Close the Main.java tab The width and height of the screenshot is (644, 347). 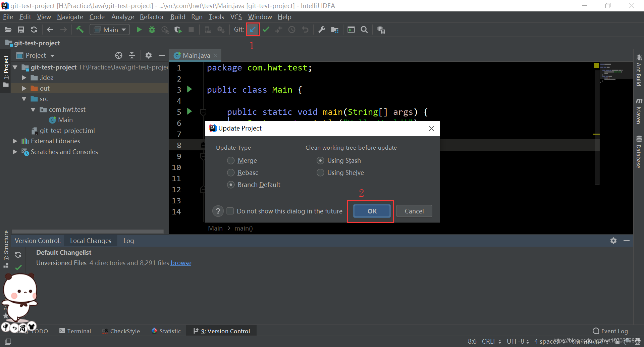[215, 55]
